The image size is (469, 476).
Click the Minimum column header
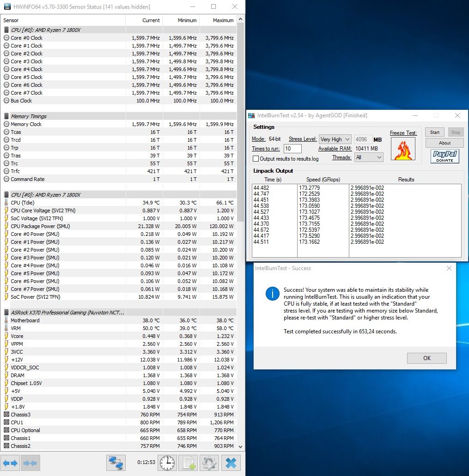click(181, 20)
